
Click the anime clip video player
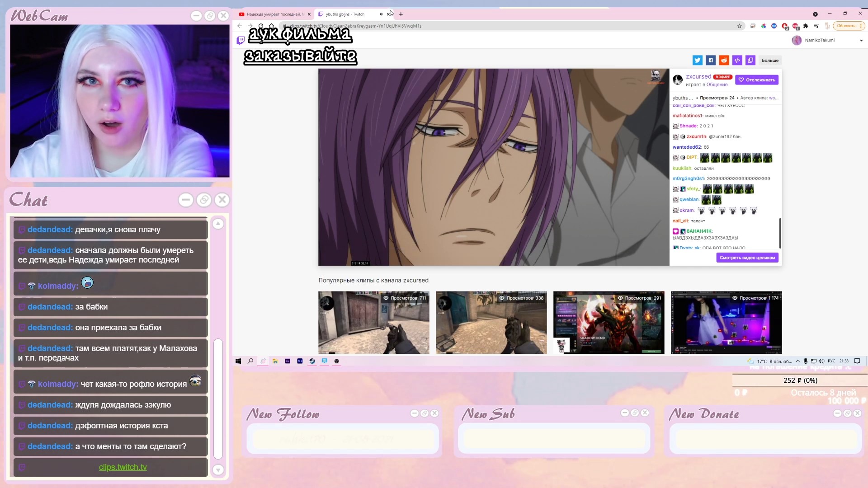coord(494,167)
